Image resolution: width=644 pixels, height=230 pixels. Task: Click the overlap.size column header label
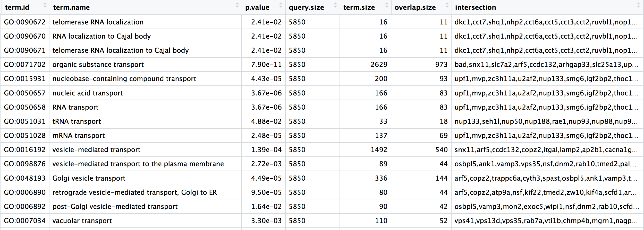[x=415, y=8]
